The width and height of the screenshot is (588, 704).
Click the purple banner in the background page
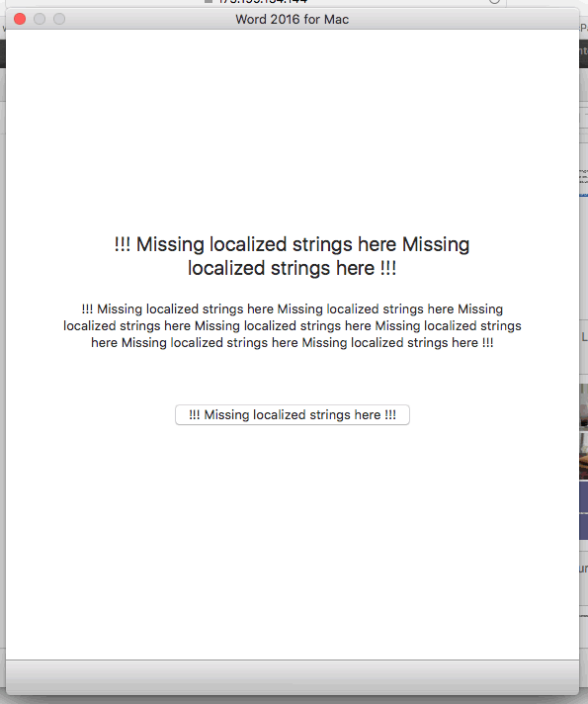point(583,510)
